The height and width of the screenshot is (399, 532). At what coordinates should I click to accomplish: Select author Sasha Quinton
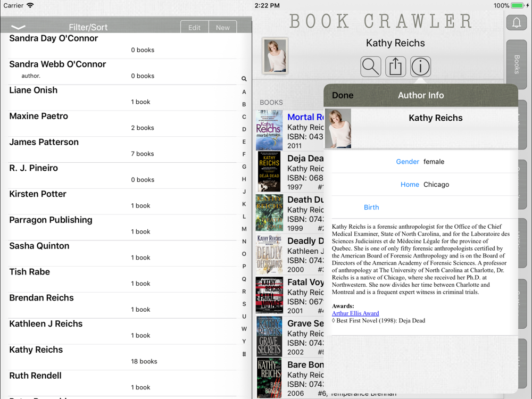[122, 253]
